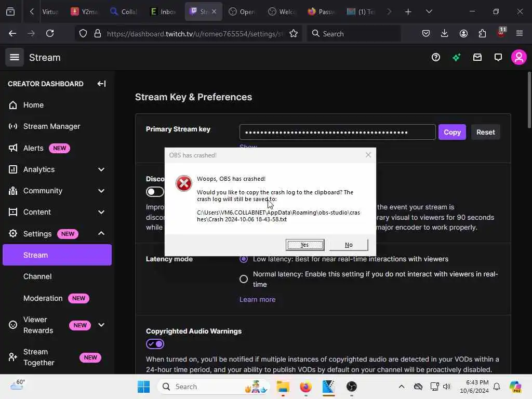Viewport: 532px width, 399px height.
Task: Close the OBS has crashed dialog
Action: coord(368,155)
